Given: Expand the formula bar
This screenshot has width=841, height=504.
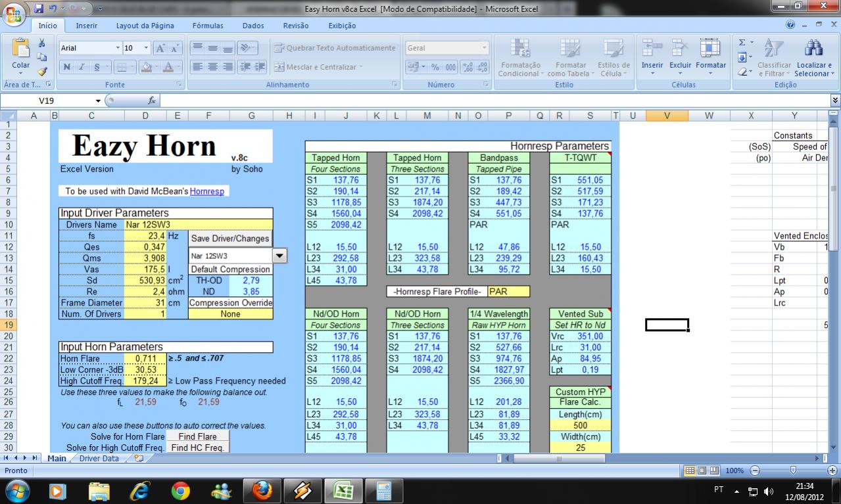Looking at the screenshot, I should coord(836,101).
